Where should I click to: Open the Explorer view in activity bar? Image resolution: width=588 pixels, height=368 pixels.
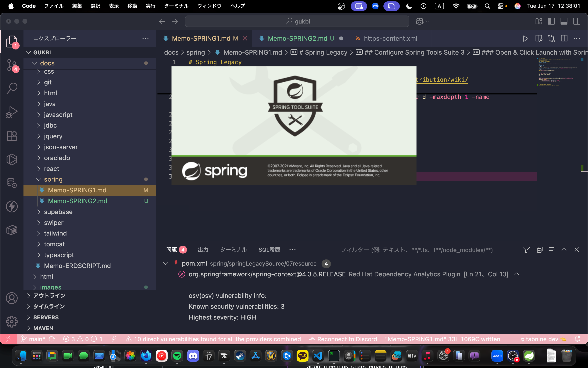(x=12, y=42)
